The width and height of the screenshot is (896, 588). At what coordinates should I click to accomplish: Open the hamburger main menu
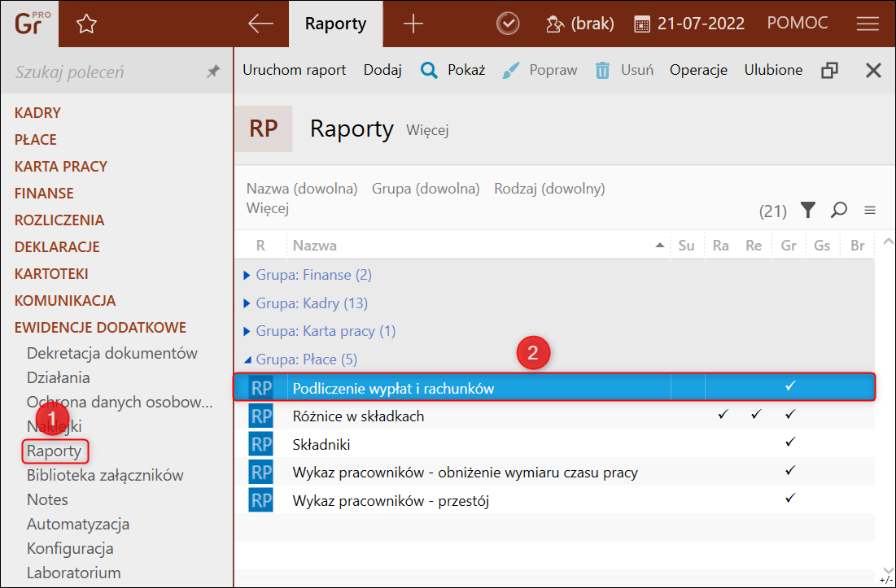pyautogui.click(x=868, y=24)
